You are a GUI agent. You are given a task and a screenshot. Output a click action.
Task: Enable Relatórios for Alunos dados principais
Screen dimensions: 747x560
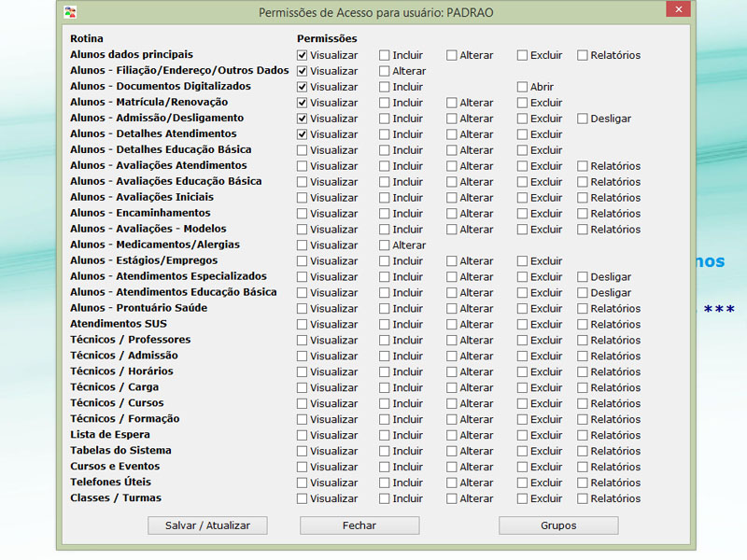583,55
